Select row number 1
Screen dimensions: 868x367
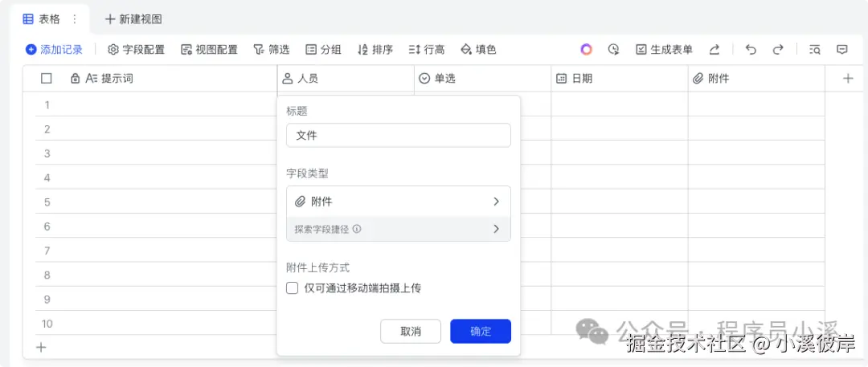47,104
